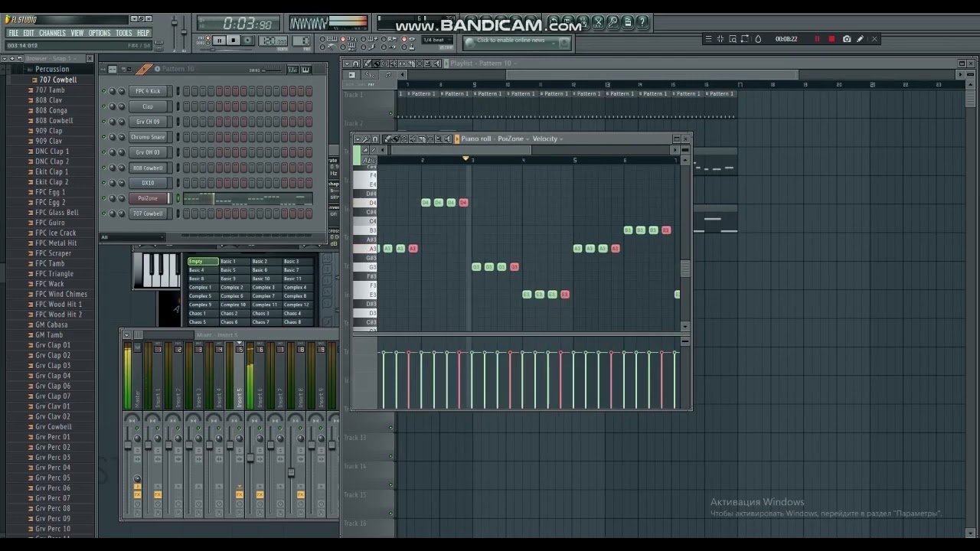Screen dimensions: 980x551
Task: Select the Grv CH 09 channel button
Action: (x=148, y=122)
